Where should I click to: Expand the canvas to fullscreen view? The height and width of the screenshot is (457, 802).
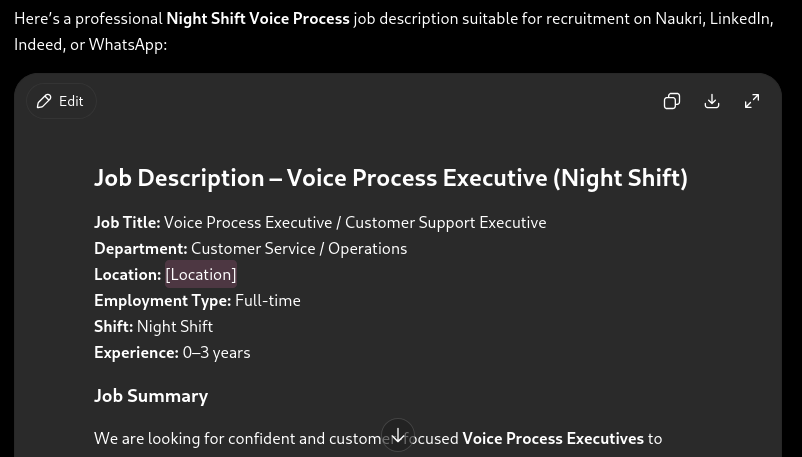click(x=752, y=101)
